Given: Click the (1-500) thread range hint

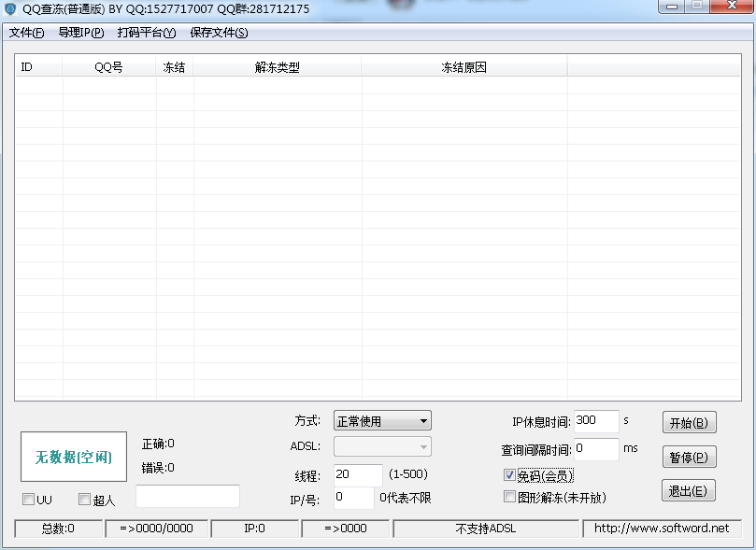Looking at the screenshot, I should [x=408, y=474].
